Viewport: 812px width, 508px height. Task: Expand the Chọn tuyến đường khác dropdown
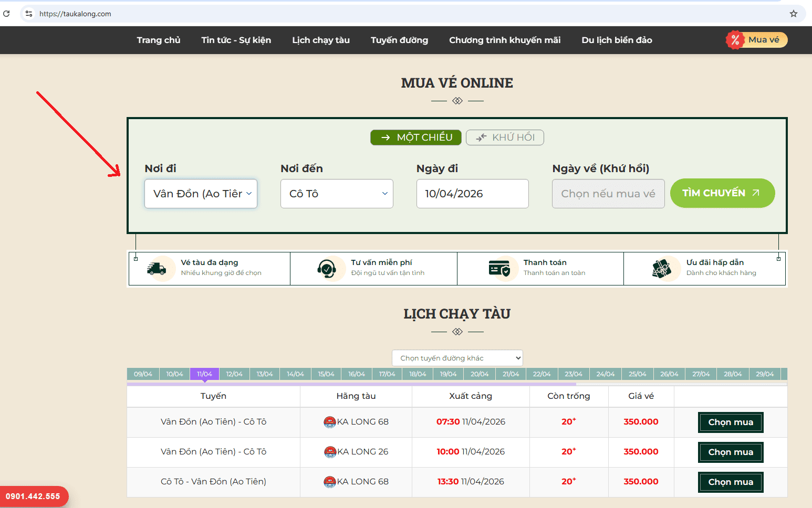(457, 358)
